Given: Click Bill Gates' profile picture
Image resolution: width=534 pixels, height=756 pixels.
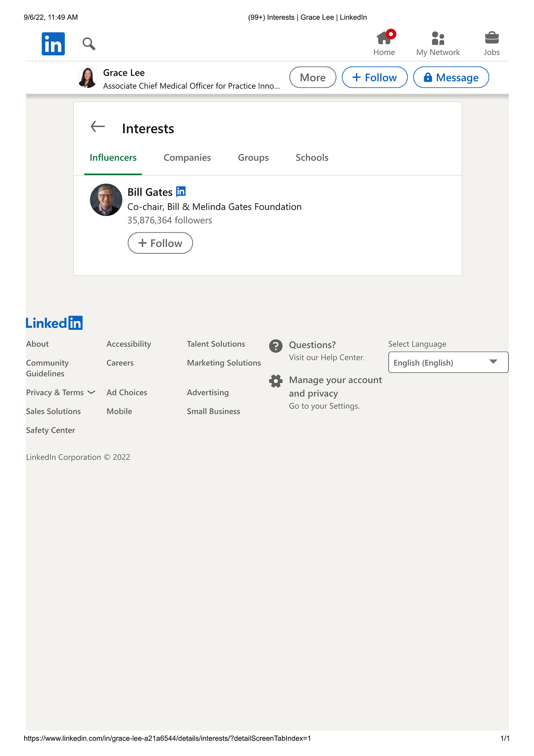Looking at the screenshot, I should (106, 200).
